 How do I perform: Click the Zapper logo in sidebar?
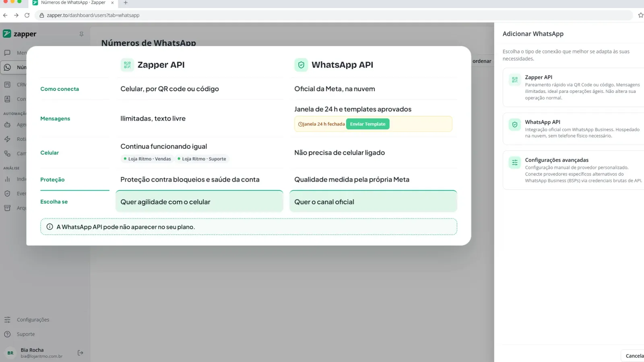point(19,34)
